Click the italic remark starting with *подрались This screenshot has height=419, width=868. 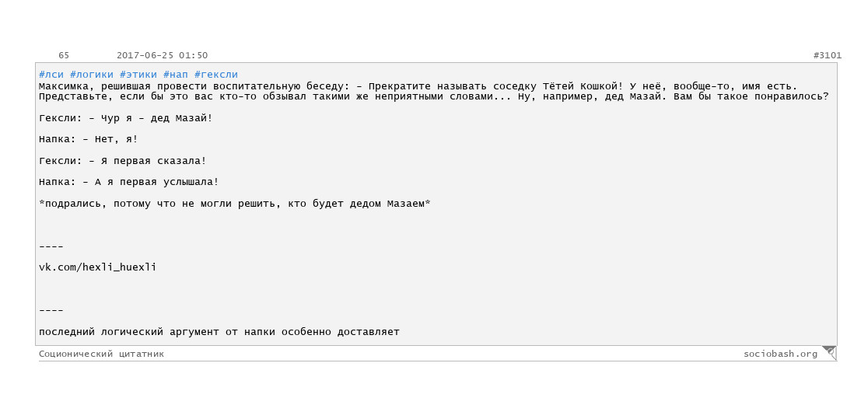pyautogui.click(x=235, y=204)
